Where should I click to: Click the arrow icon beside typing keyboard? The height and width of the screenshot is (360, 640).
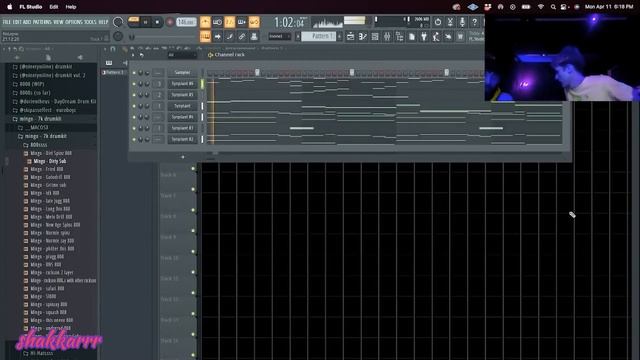point(218,37)
